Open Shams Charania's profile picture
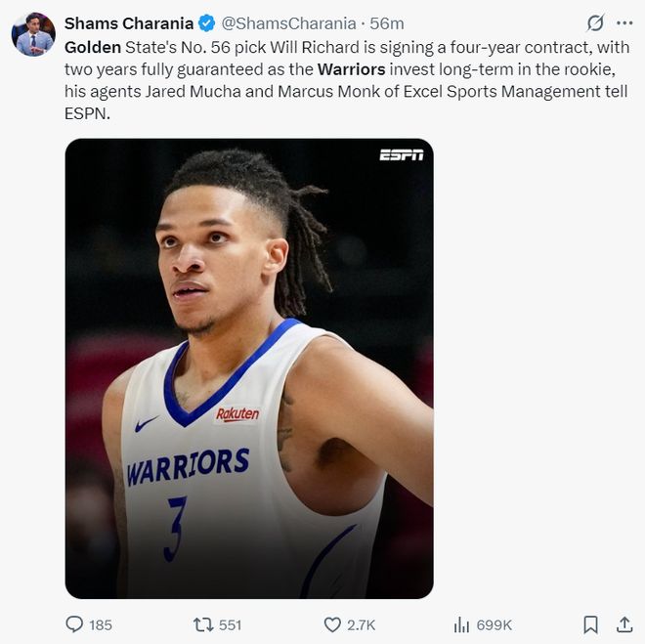 33,34
